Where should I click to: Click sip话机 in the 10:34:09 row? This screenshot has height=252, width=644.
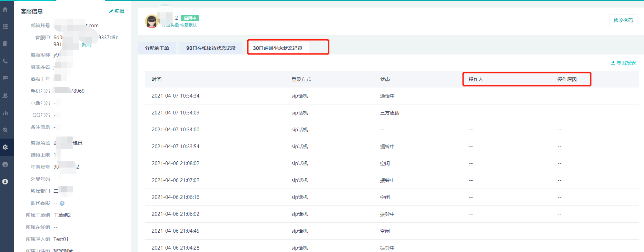click(x=300, y=113)
